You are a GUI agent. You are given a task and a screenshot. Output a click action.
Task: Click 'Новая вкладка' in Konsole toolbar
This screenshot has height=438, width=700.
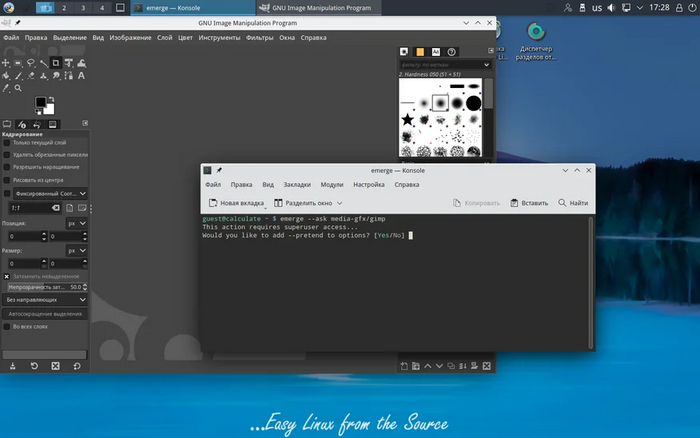tap(236, 203)
